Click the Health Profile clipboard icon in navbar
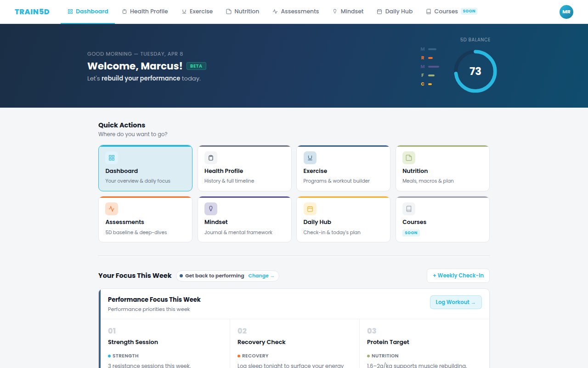 [124, 11]
